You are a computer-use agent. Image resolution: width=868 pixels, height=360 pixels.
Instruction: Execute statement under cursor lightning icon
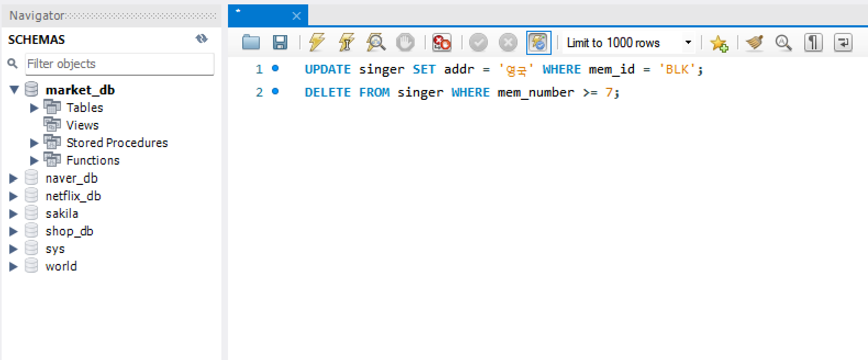(346, 42)
